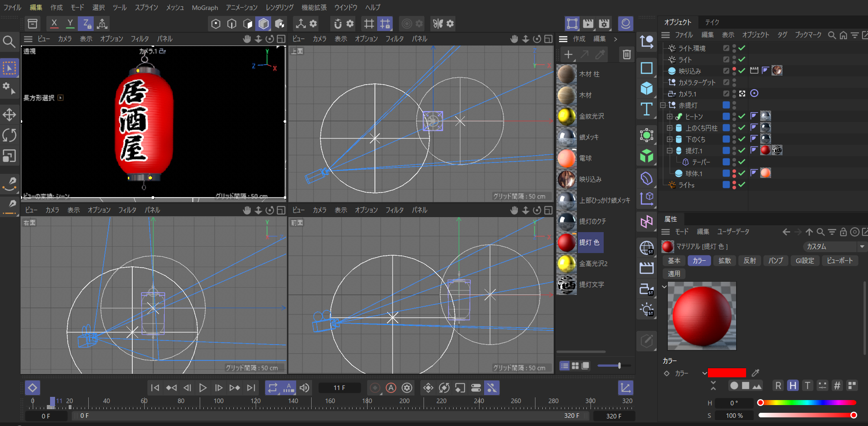Select the Rotate tool in left toolbar

coord(9,135)
